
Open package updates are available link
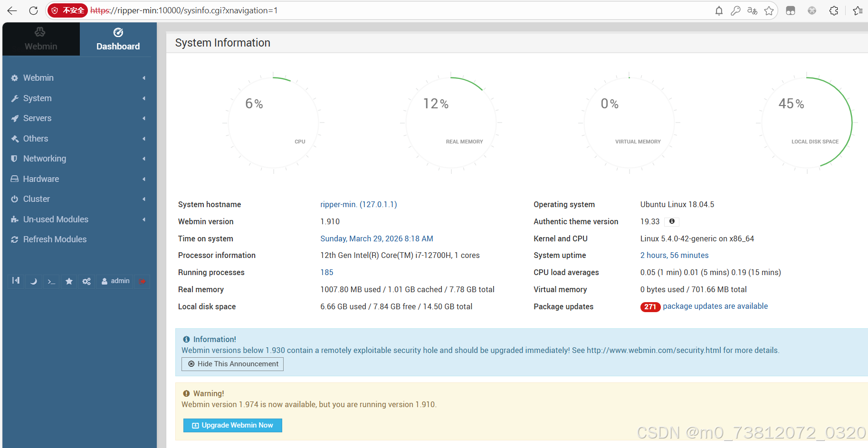(715, 306)
